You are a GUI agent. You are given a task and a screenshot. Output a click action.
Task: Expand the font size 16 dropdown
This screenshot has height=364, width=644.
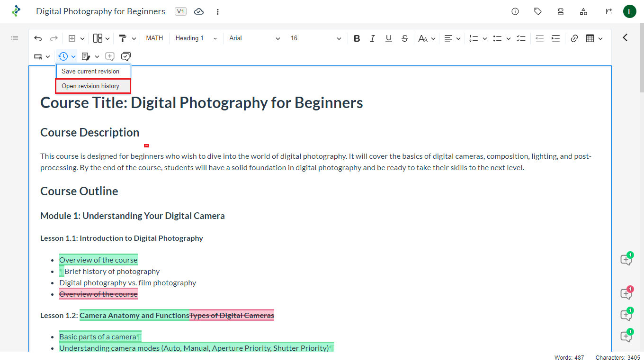315,38
